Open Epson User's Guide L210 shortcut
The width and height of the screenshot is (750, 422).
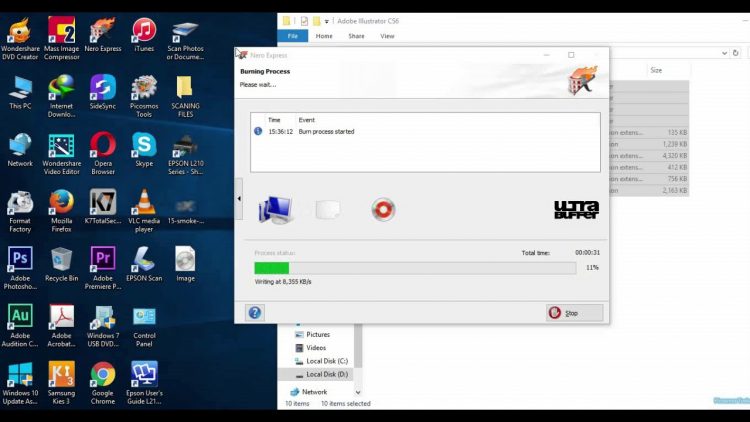click(x=144, y=384)
